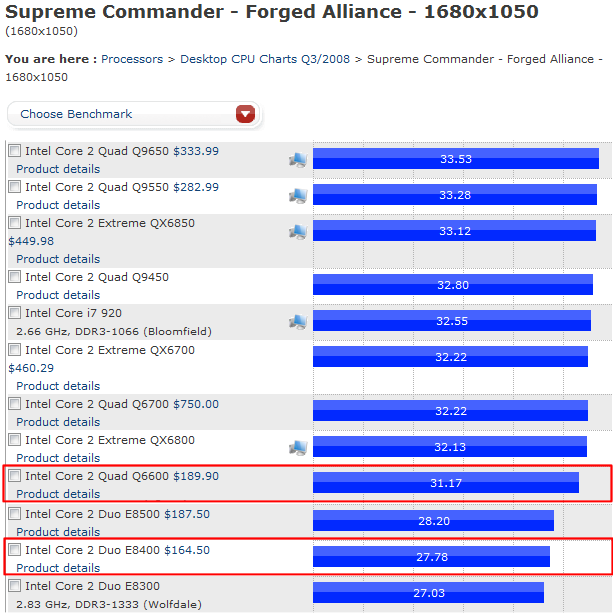Click the 27.03 bar for Core 2 Duo E8300
This screenshot has height=613, width=613.
coord(428,593)
